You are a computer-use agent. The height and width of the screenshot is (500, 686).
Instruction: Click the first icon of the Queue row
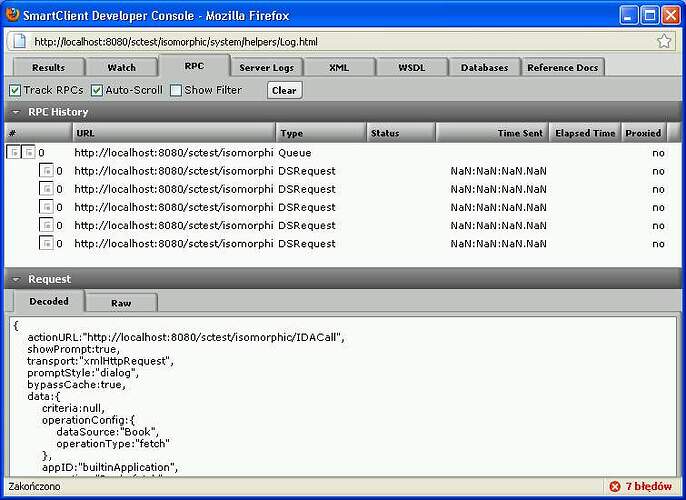[14, 153]
